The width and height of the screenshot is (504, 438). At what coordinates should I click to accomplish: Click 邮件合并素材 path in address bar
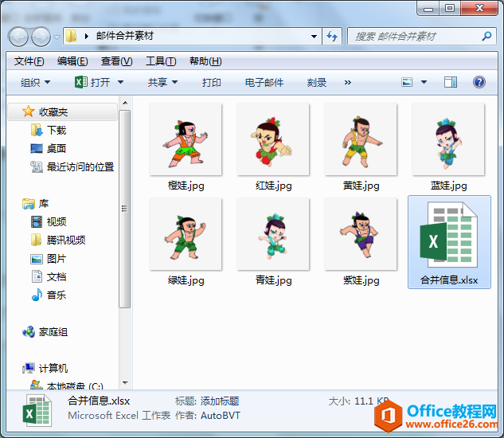125,36
